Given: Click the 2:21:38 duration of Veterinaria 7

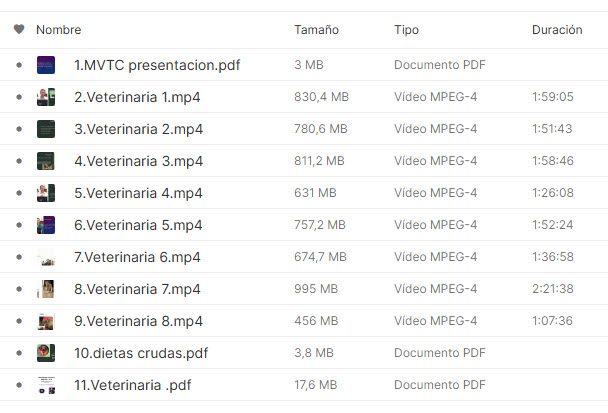Looking at the screenshot, I should tap(553, 289).
